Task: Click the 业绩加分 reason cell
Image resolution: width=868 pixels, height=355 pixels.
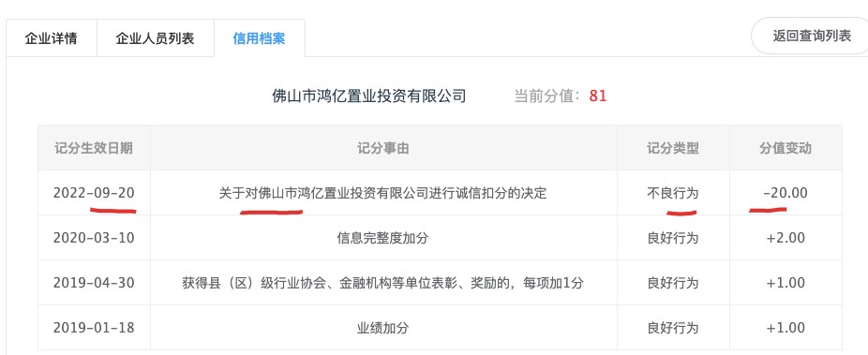Action: (x=383, y=327)
